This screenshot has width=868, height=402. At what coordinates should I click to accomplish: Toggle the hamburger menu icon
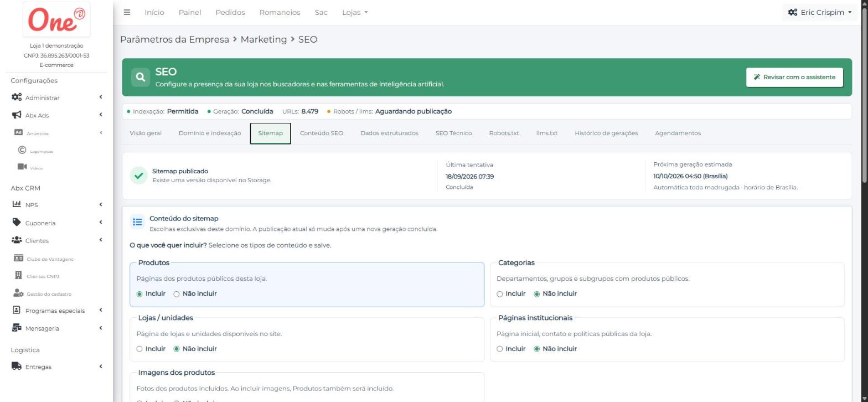coord(127,12)
